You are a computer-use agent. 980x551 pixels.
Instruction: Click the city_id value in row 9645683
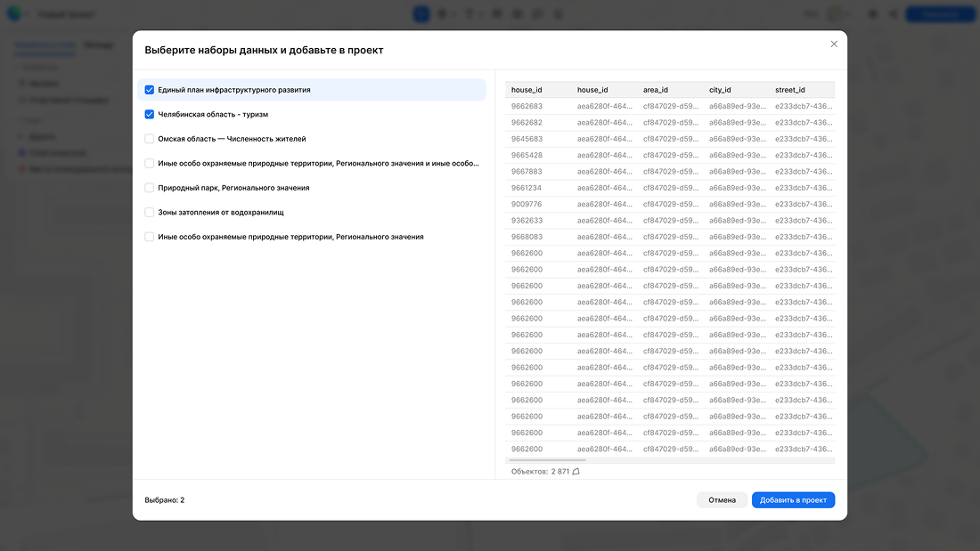click(x=738, y=139)
